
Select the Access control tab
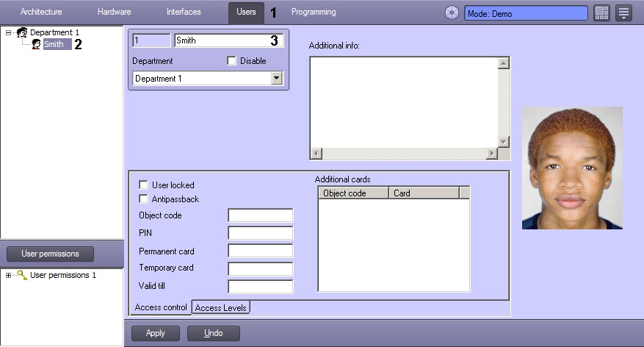pos(161,307)
